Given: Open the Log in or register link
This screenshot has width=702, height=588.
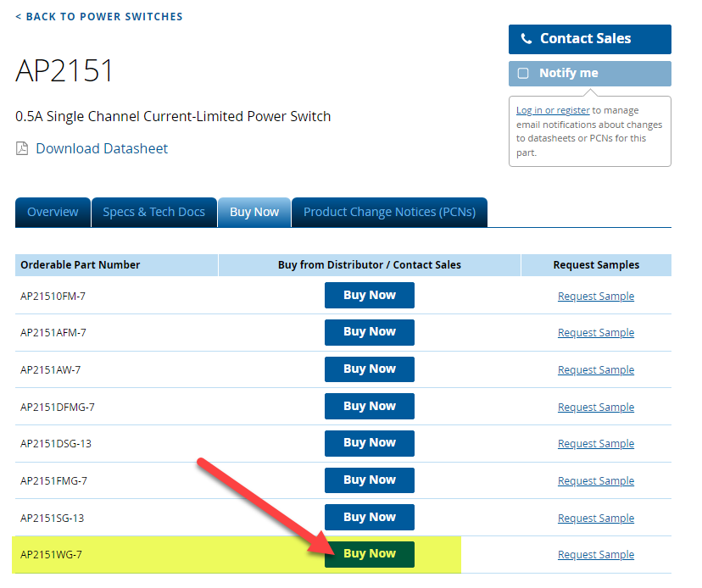Looking at the screenshot, I should click(x=553, y=110).
